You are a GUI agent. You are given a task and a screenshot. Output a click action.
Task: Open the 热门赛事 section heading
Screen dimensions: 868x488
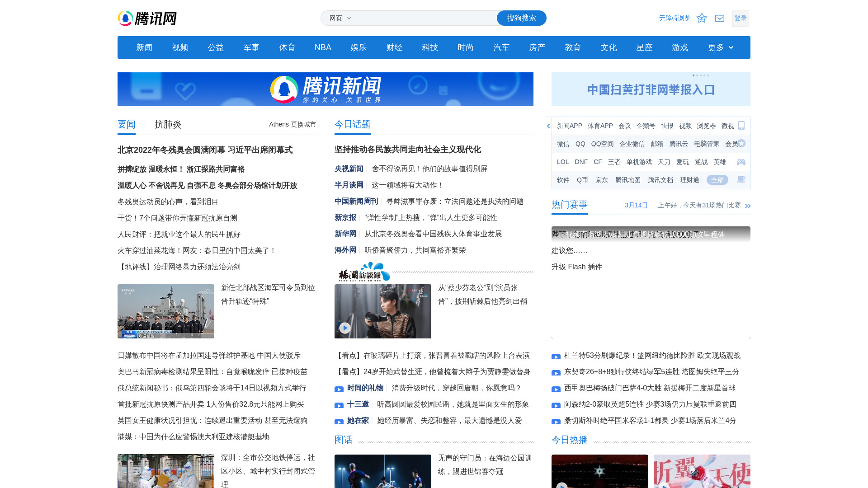pyautogui.click(x=570, y=205)
